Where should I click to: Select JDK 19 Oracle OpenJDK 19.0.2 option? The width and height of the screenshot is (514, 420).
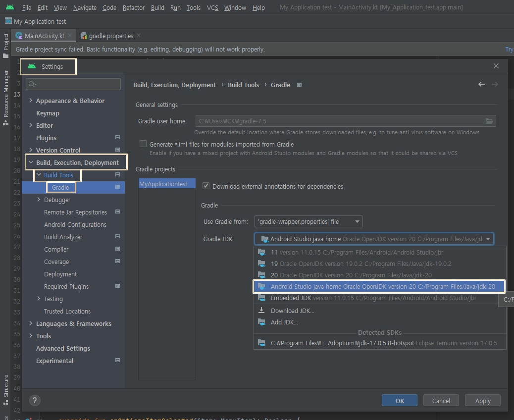click(380, 263)
